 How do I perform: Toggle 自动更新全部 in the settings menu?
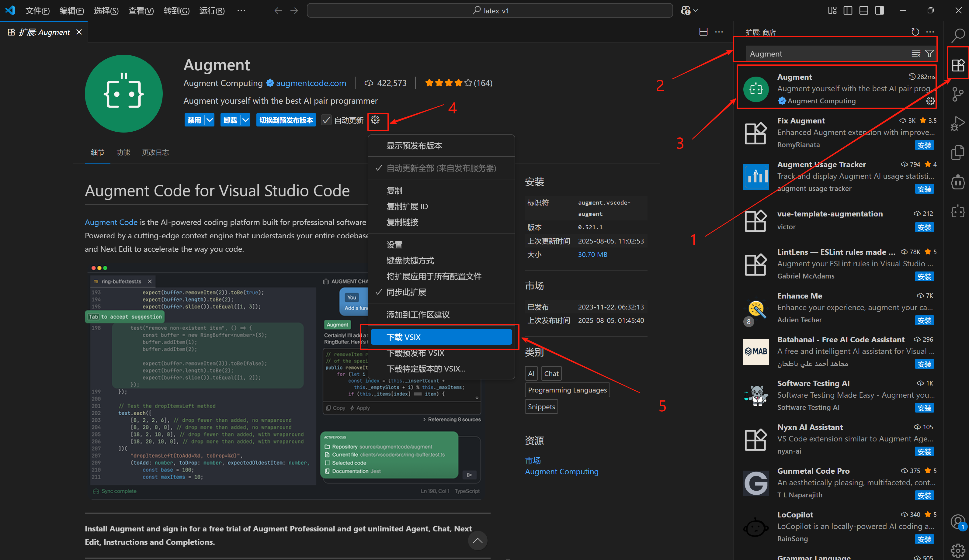point(441,168)
